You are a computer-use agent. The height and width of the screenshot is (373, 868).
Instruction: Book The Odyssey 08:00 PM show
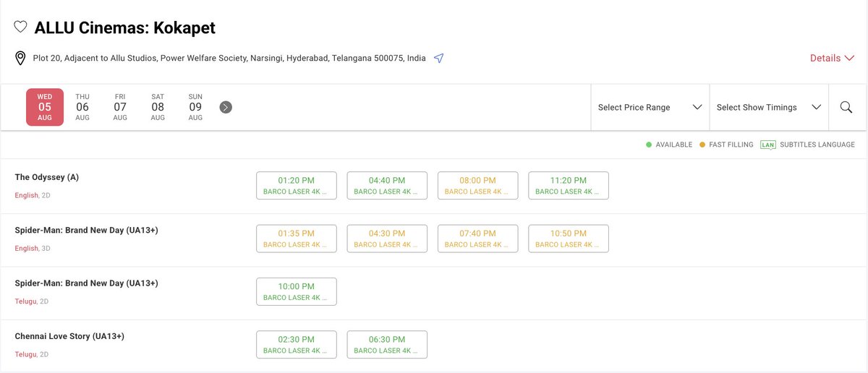click(x=477, y=185)
